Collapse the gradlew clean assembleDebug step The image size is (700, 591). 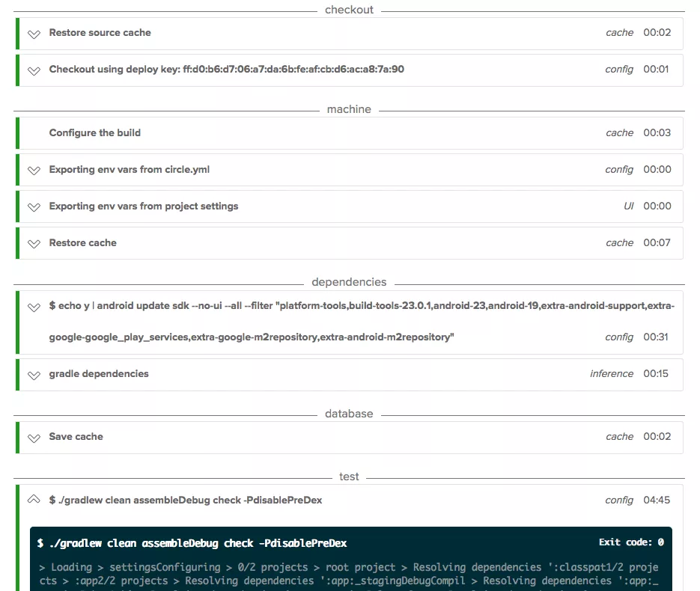(x=34, y=500)
